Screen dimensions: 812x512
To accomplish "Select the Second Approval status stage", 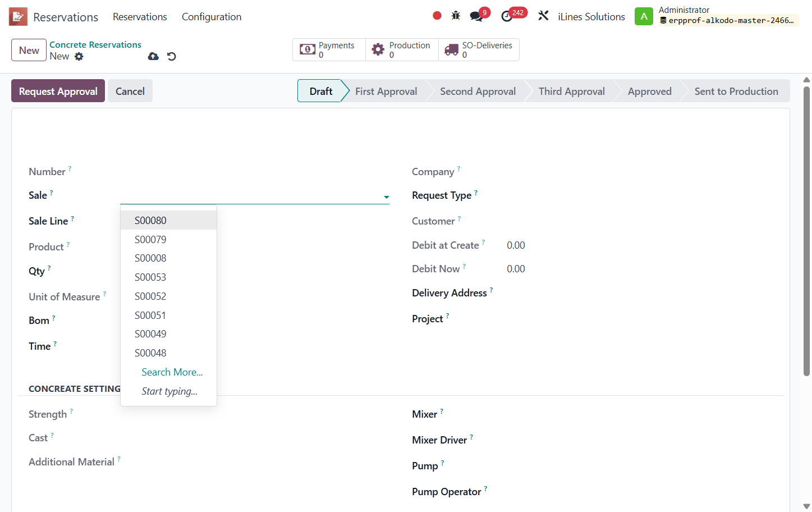I will pos(478,91).
